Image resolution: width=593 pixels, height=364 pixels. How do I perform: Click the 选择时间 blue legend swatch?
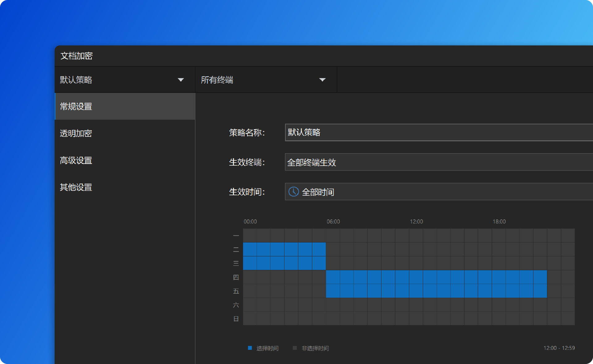pos(250,348)
